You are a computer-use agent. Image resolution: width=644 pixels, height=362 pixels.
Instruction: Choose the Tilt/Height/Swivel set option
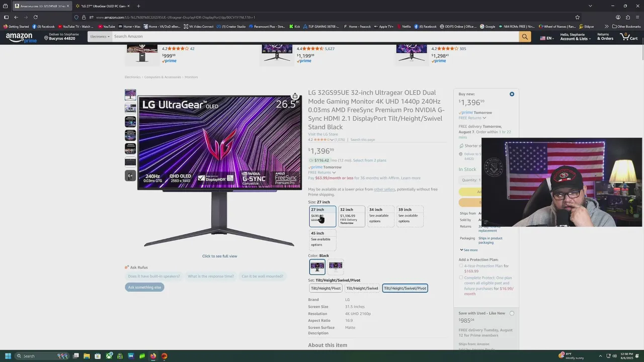(x=362, y=288)
